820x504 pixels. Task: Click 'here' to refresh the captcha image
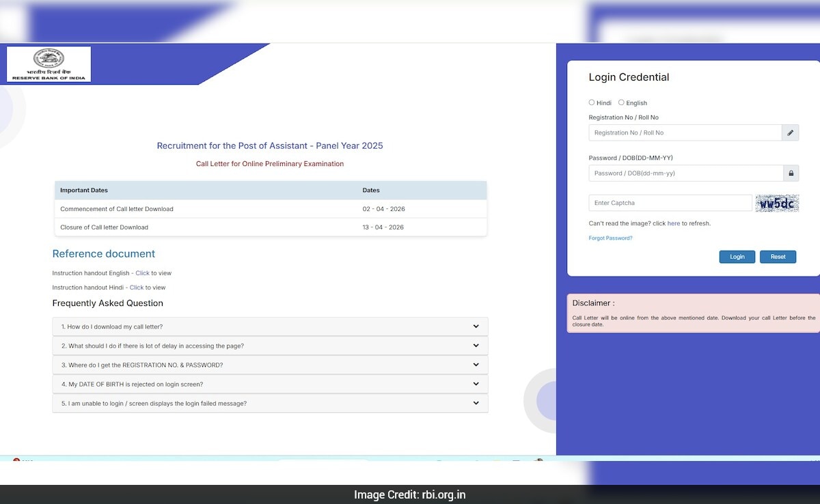[674, 223]
